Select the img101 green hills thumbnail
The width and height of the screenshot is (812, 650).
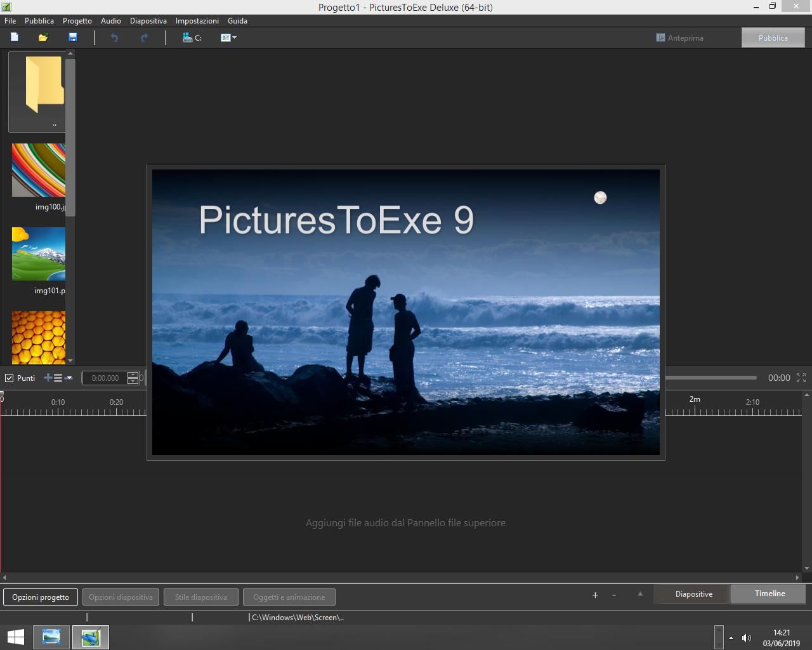(x=39, y=254)
